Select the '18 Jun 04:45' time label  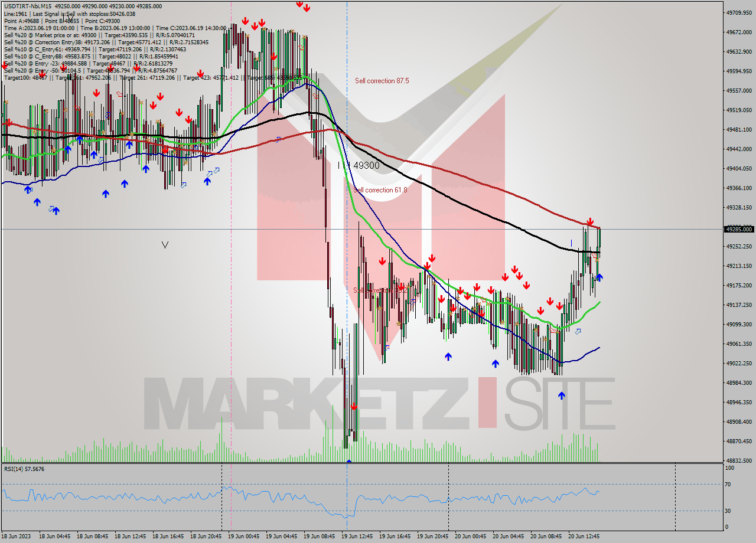(x=54, y=537)
